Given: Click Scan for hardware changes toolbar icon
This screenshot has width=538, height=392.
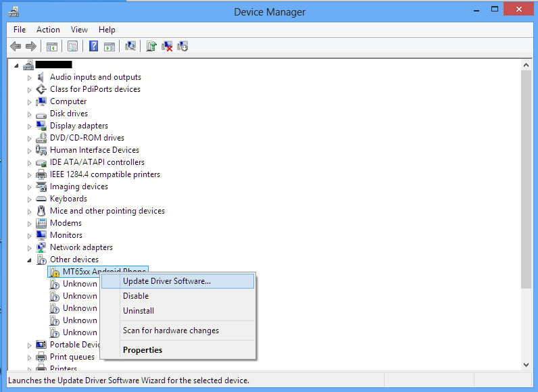Looking at the screenshot, I should [x=131, y=46].
